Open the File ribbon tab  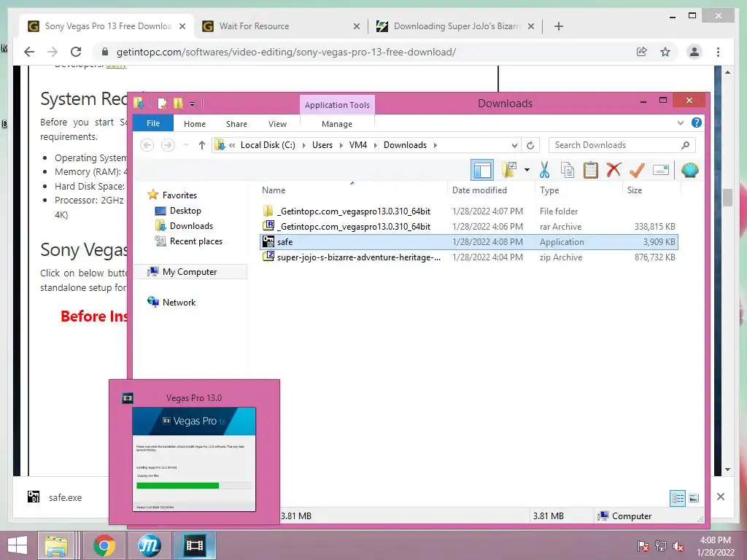[153, 123]
